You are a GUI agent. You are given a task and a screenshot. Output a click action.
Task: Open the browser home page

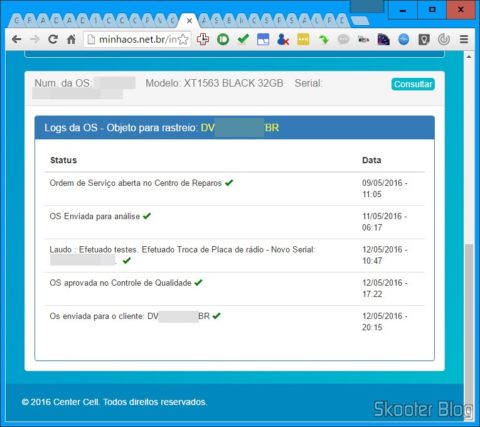(71, 39)
